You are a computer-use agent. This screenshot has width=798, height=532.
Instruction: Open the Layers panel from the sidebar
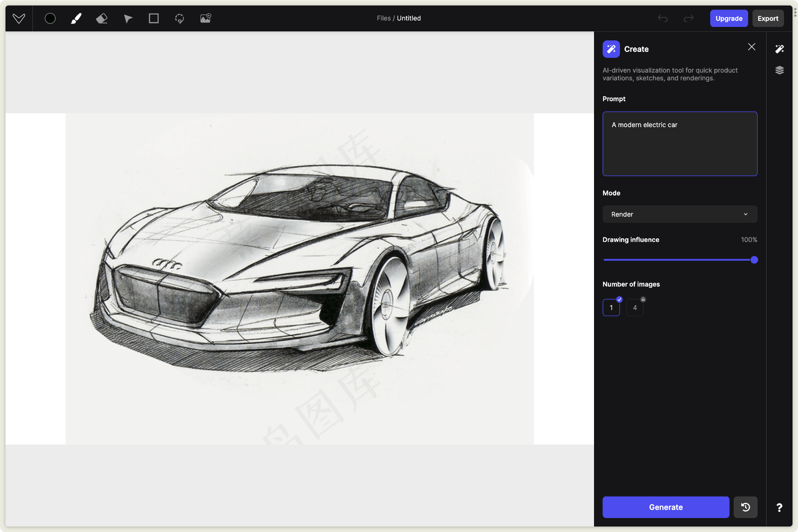click(x=780, y=70)
